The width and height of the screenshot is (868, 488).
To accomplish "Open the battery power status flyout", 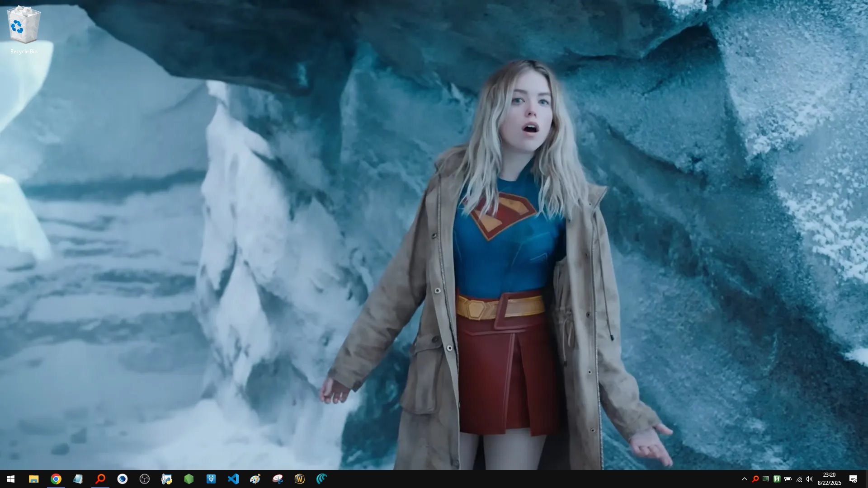I will [788, 479].
